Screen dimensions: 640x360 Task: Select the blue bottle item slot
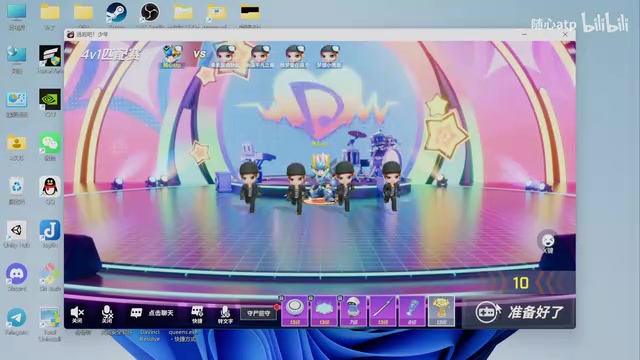(412, 311)
